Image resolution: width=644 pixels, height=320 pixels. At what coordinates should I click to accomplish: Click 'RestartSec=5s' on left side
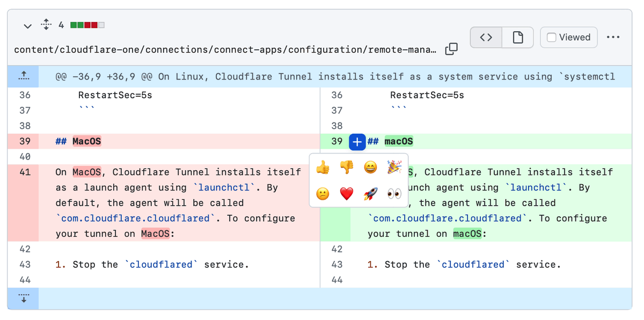point(115,95)
